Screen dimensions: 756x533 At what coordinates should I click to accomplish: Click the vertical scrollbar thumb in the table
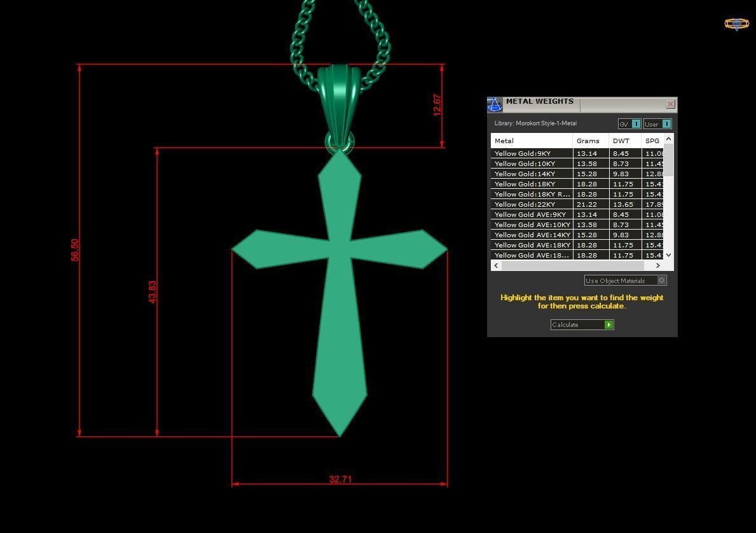[668, 160]
